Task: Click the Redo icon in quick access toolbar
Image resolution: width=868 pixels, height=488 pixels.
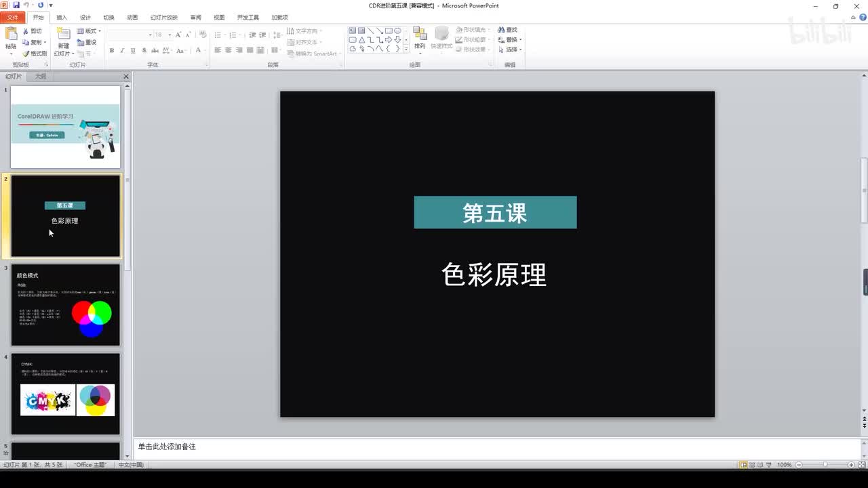Action: (41, 5)
